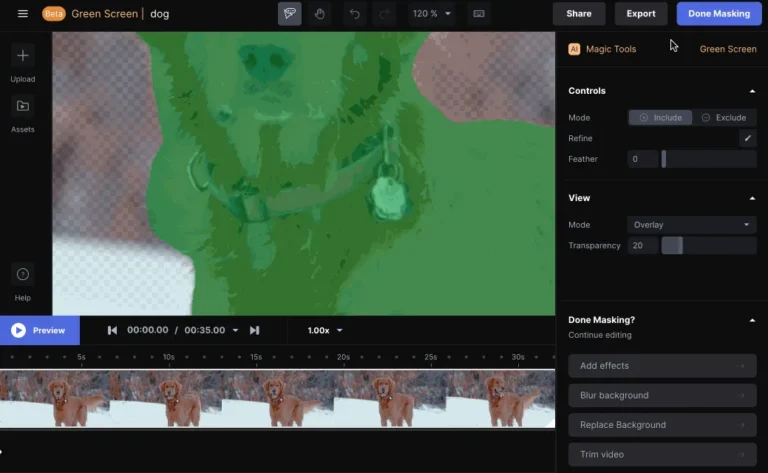768x473 pixels.
Task: Click the Redo arrow icon
Action: [383, 14]
